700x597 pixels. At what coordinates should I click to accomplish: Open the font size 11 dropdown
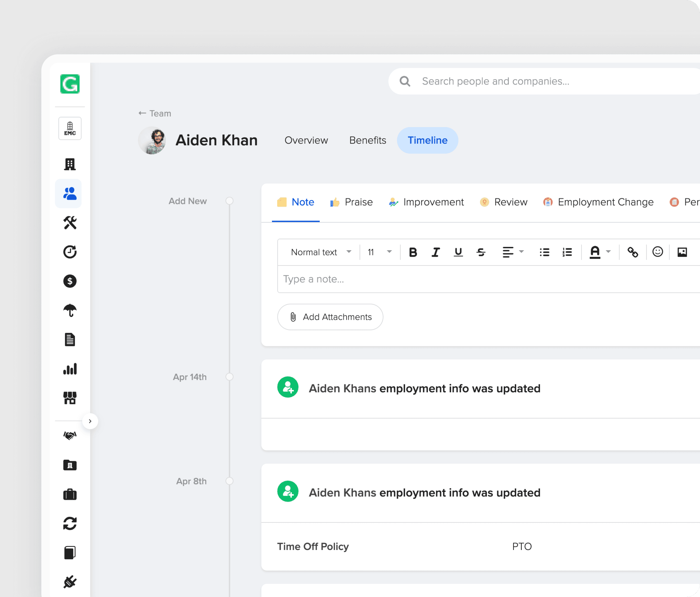[379, 252]
